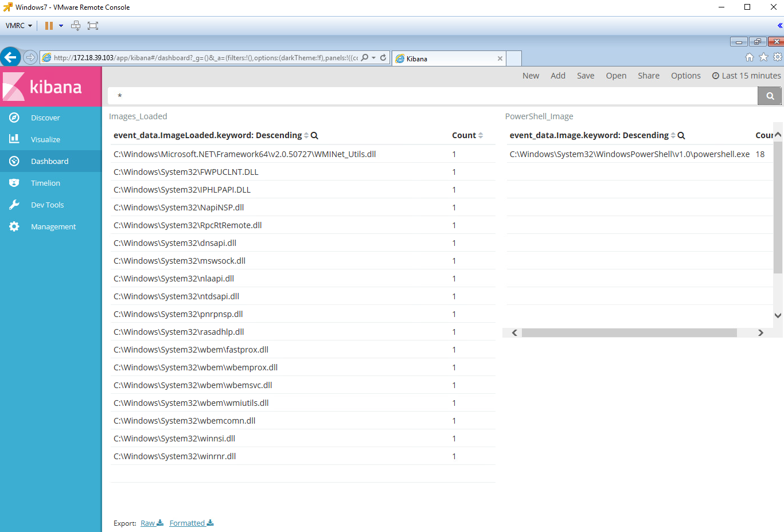Open the Timelion mask icon
This screenshot has width=784, height=532.
click(x=14, y=183)
